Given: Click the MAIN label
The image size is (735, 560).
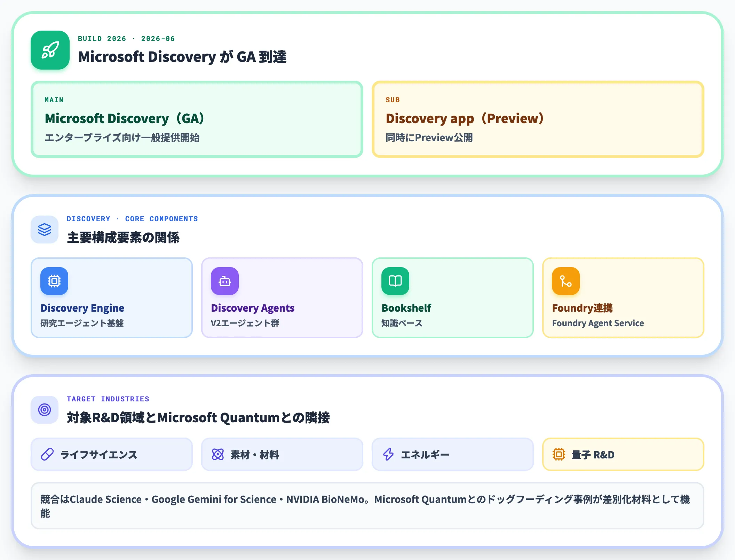Looking at the screenshot, I should [54, 100].
